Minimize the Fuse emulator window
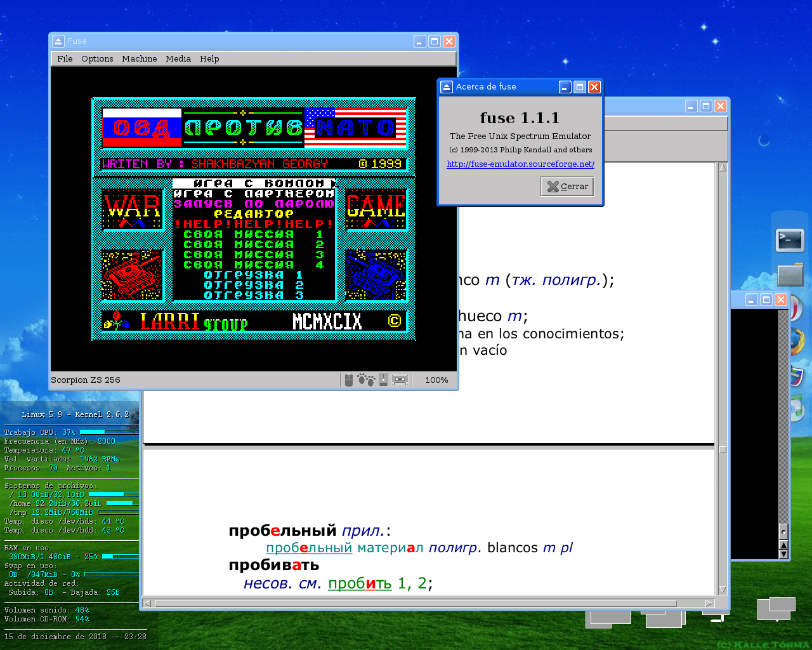 pos(420,41)
